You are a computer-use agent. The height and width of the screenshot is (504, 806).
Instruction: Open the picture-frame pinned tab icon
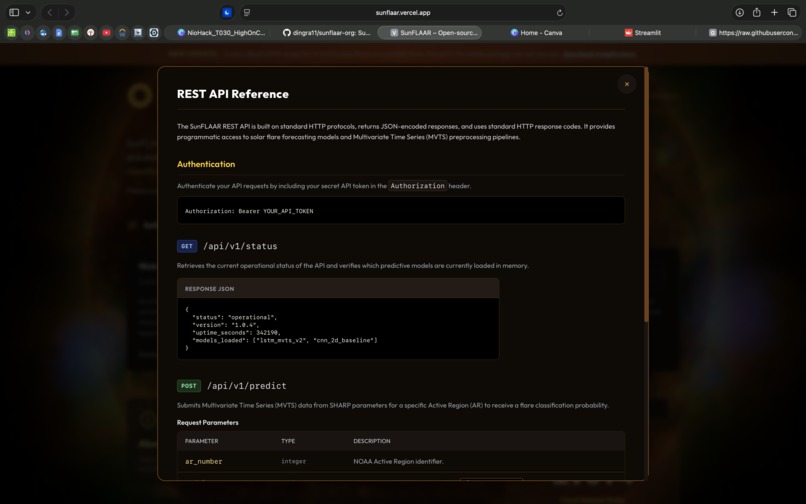click(138, 32)
